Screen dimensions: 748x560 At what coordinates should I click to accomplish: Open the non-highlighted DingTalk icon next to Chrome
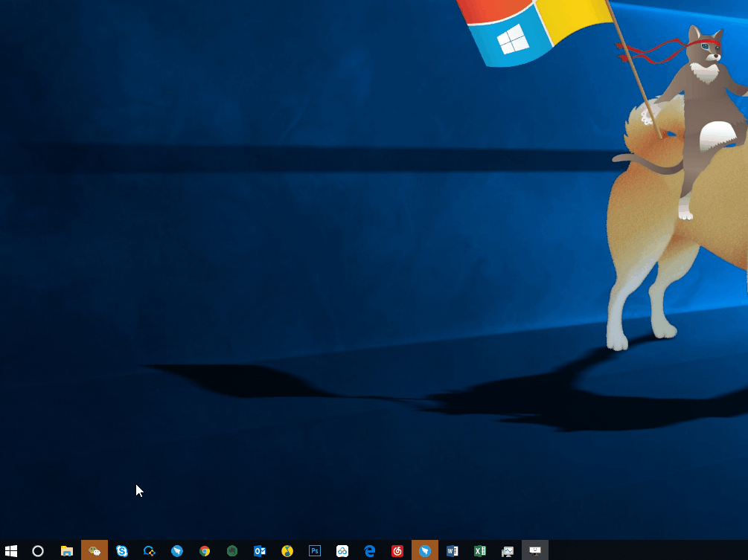pyautogui.click(x=177, y=551)
